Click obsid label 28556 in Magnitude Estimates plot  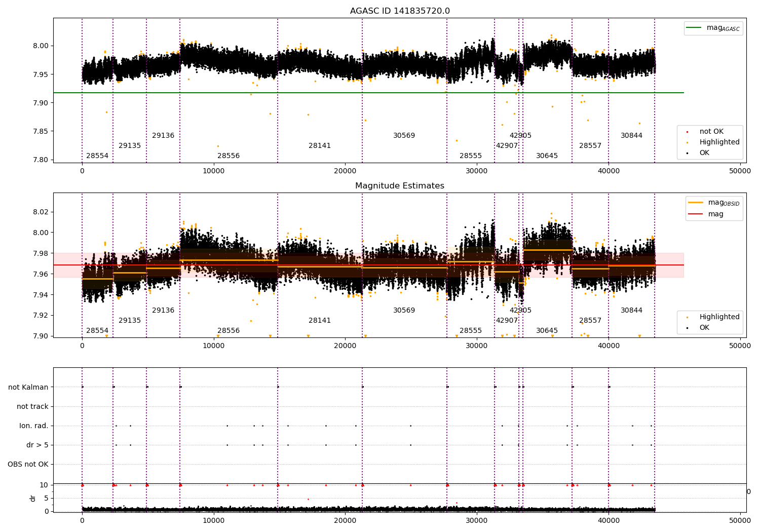229,331
